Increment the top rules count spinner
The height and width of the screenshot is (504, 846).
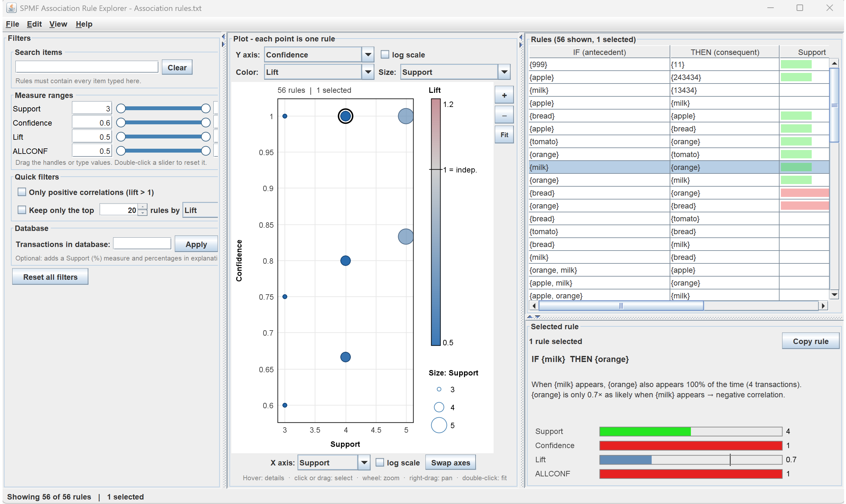tap(143, 207)
